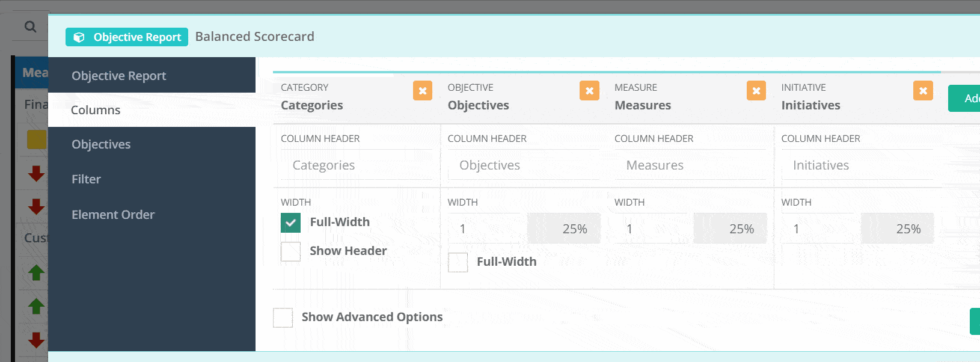Click the Objective Report sidebar heading
Viewport: 980px width, 362px height.
118,75
